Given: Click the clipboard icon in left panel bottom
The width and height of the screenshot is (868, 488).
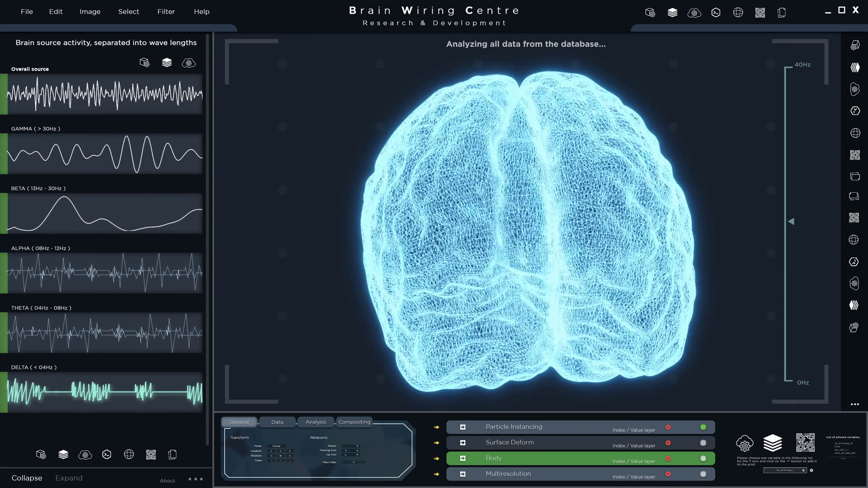Looking at the screenshot, I should pyautogui.click(x=172, y=455).
